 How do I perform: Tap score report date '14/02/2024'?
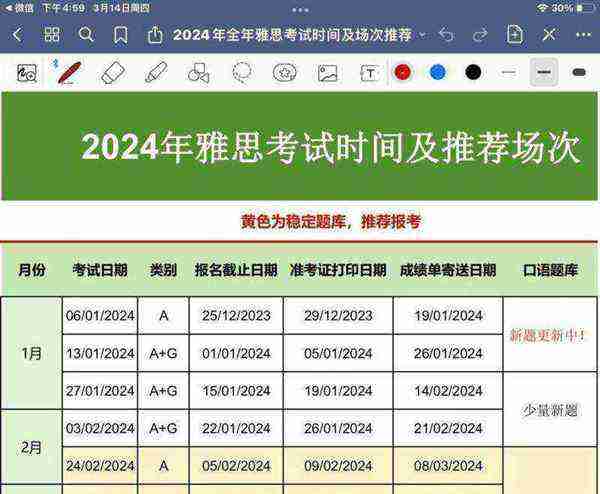(448, 391)
